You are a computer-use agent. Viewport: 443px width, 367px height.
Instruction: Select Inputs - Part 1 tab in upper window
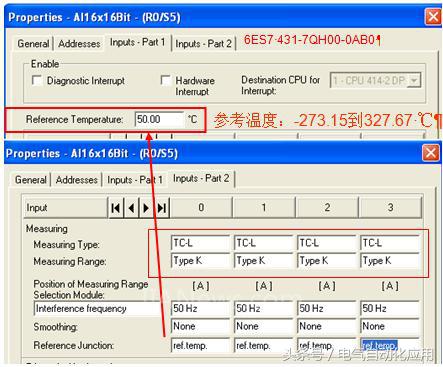[138, 42]
